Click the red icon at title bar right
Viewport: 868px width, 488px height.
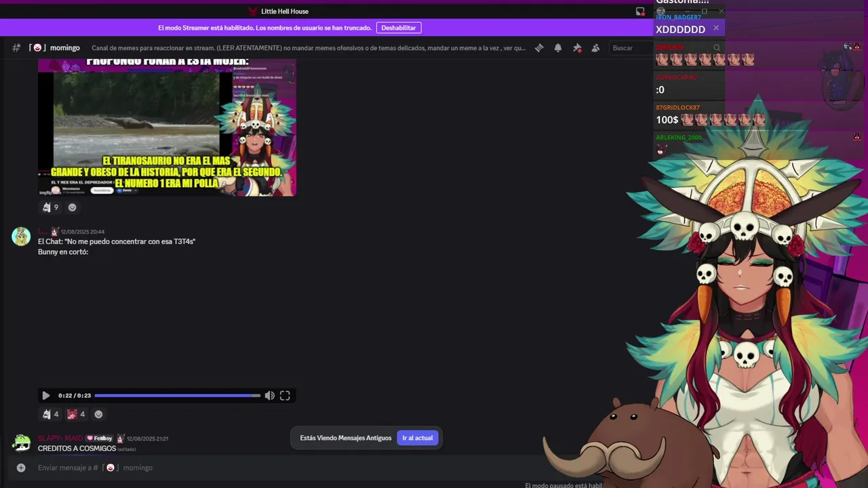click(x=639, y=12)
